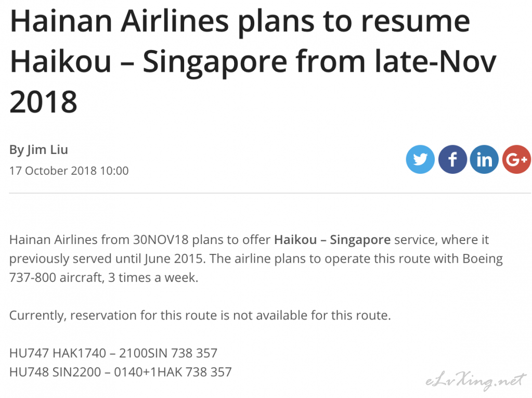Select the 17 October 2018 10:00 timestamp
The width and height of the screenshot is (532, 398).
69,171
